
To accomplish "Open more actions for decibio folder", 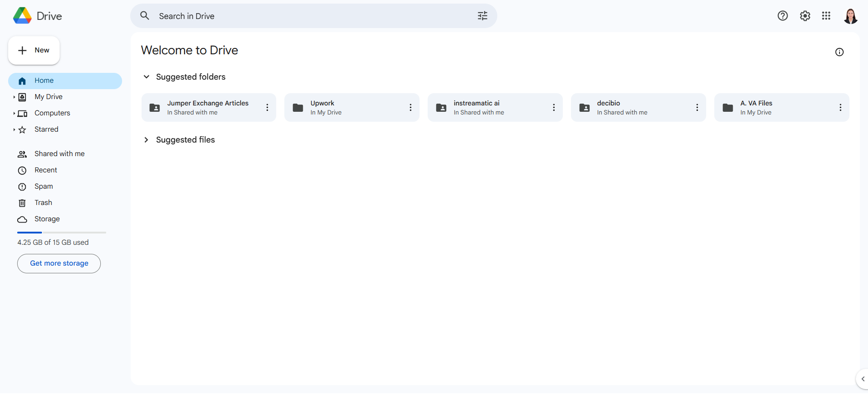I will point(697,108).
